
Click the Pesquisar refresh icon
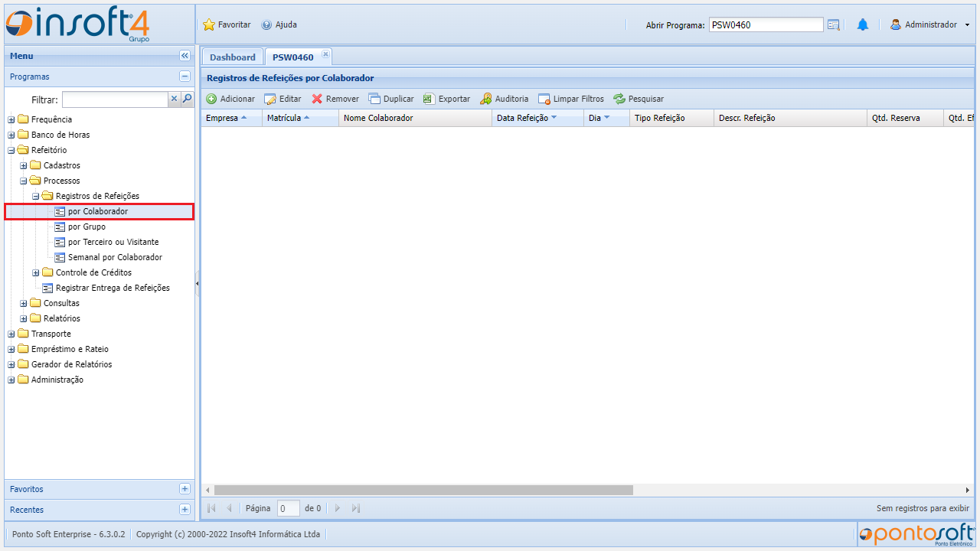(619, 99)
